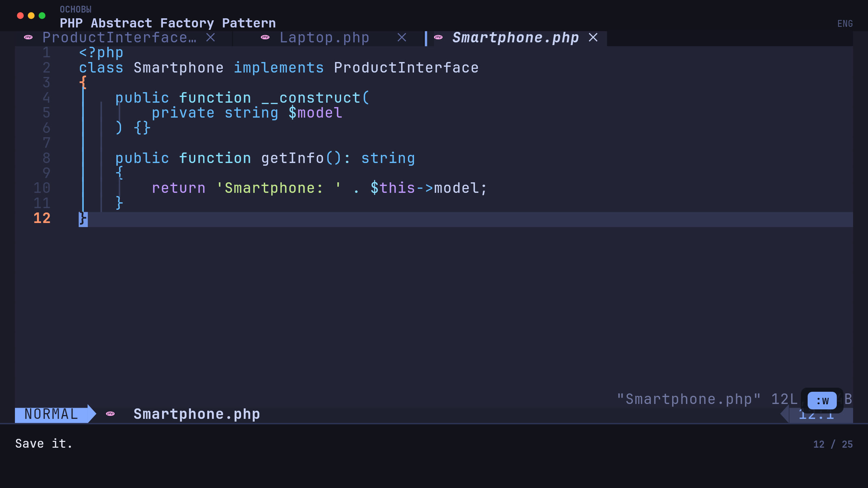Screen dimensions: 868x488
Task: Click the closing brace under the cursor
Action: coord(83,219)
